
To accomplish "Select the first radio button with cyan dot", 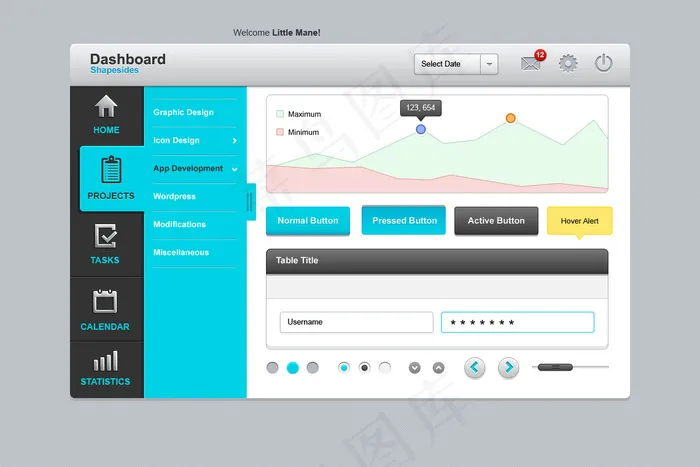I will [344, 368].
